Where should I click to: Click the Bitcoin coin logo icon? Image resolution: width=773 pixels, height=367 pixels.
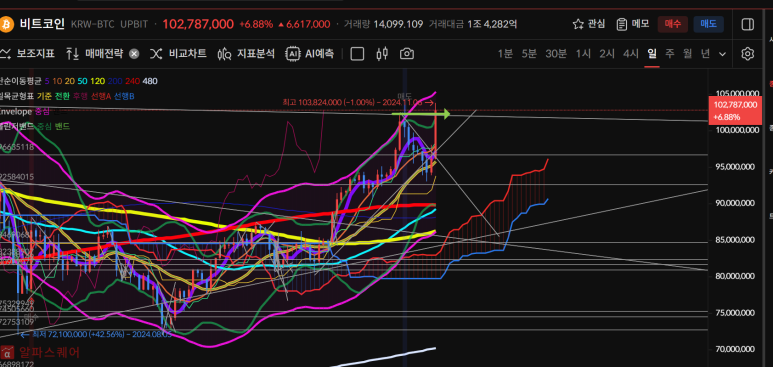(x=7, y=24)
